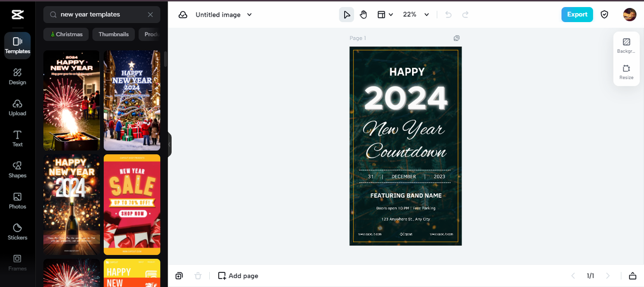Select the Thumbnails filter chip
The image size is (644, 287).
coord(114,34)
